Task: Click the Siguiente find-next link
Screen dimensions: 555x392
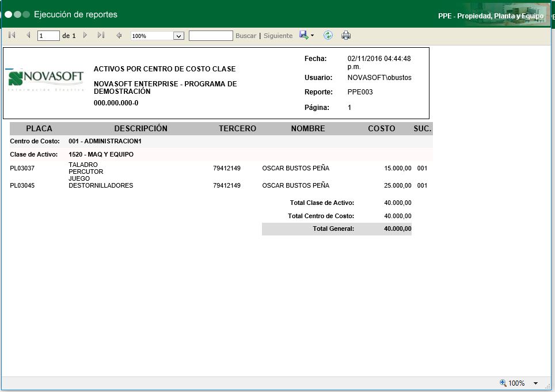Action: [x=278, y=36]
